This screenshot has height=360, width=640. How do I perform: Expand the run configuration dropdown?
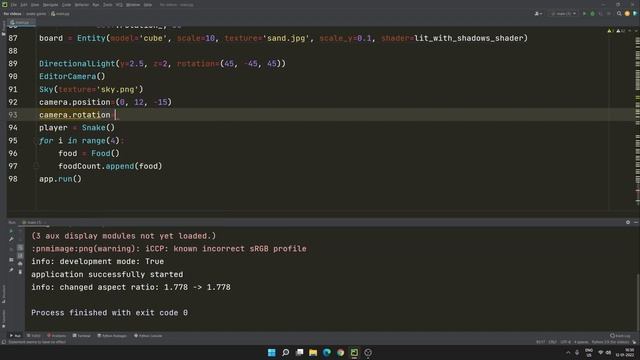pos(563,13)
